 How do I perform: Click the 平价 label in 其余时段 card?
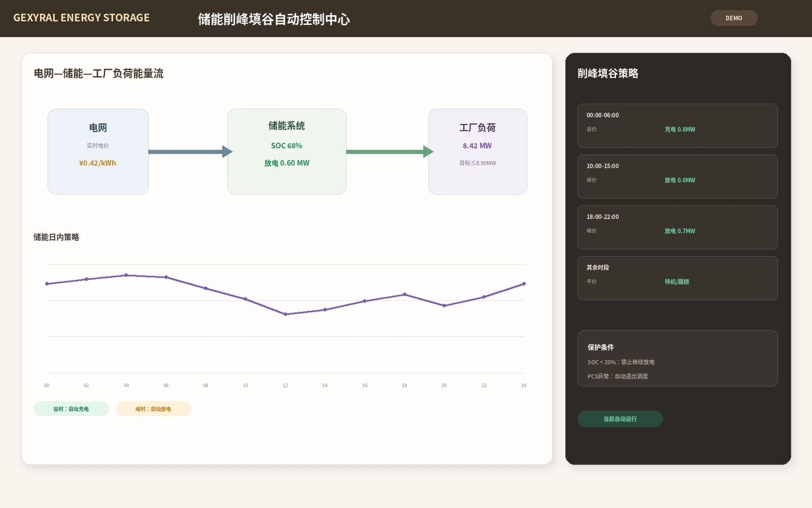592,282
